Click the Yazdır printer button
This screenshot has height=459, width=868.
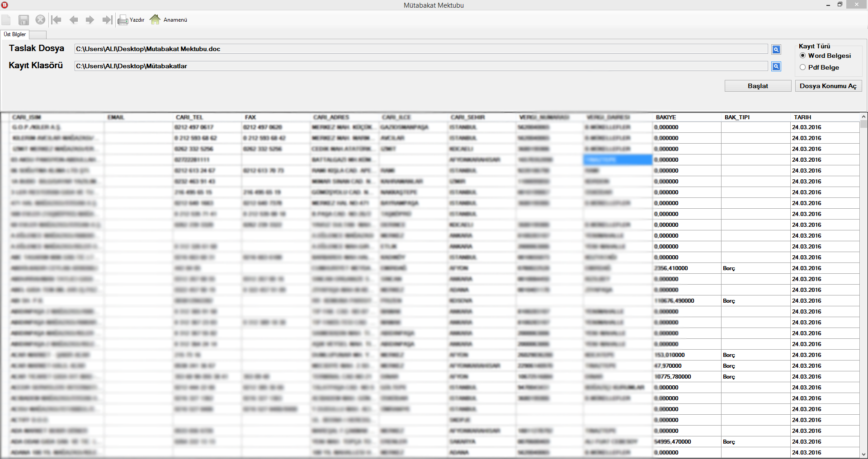tap(131, 20)
